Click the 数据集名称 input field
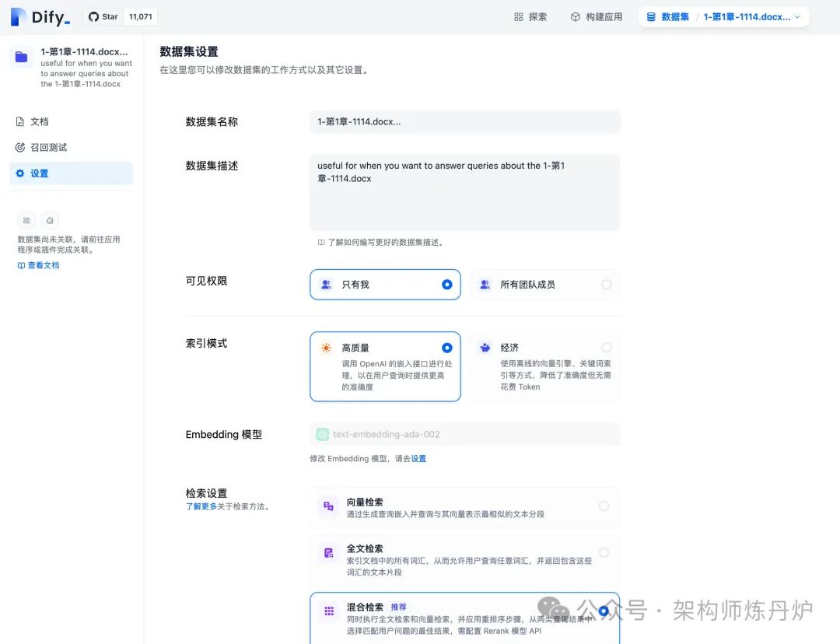This screenshot has width=840, height=644. [464, 121]
